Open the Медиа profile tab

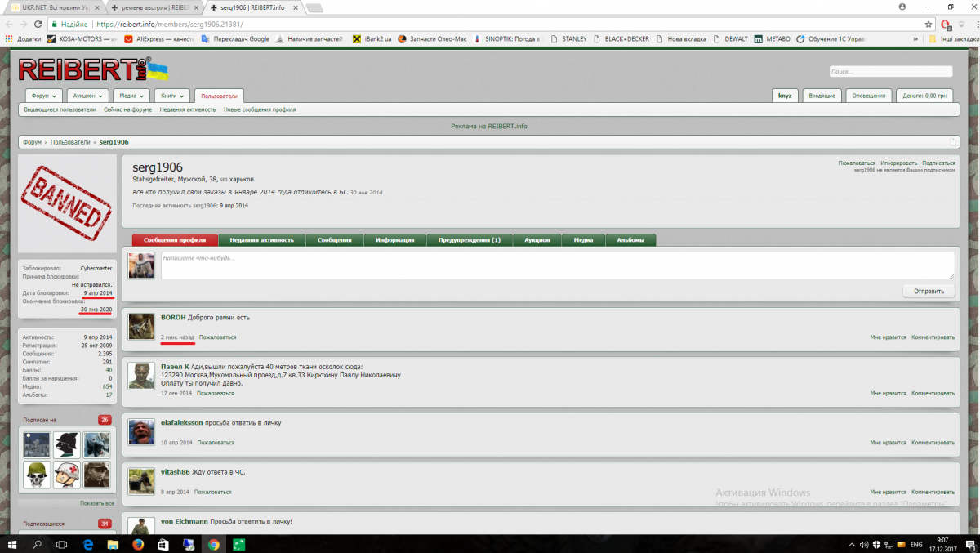coord(583,240)
